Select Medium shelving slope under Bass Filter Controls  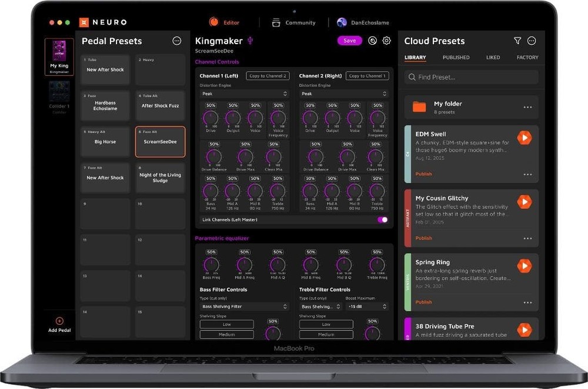pos(226,334)
